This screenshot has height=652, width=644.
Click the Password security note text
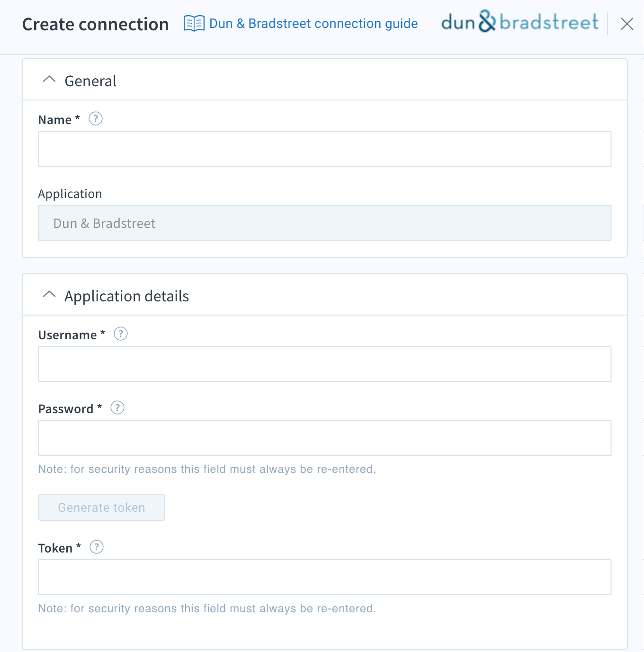click(207, 469)
